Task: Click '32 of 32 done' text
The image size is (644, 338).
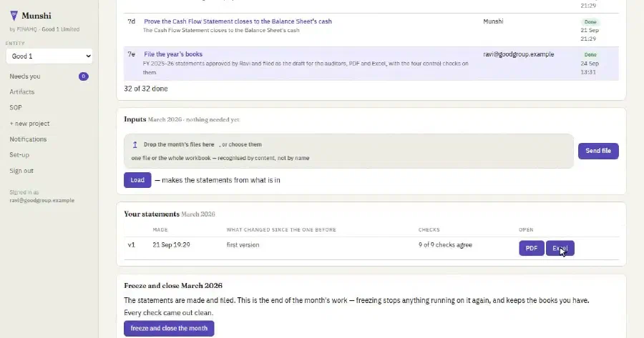Action: [146, 89]
